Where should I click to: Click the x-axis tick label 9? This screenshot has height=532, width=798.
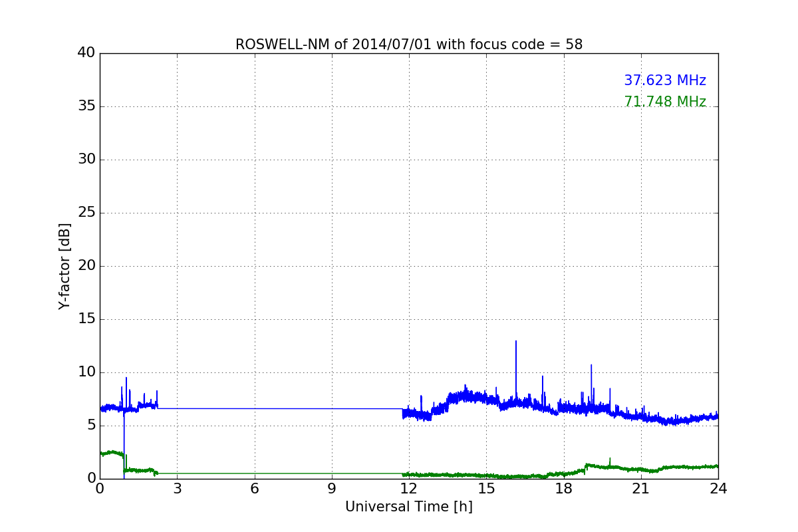(x=332, y=489)
